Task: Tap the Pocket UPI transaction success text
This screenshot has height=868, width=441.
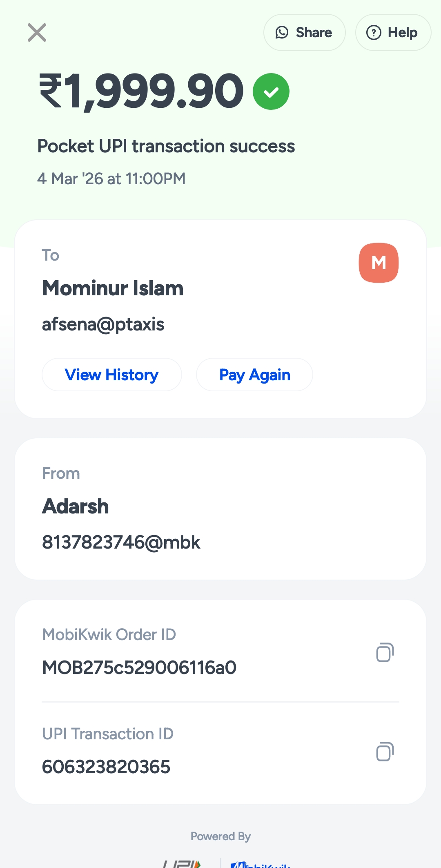Action: pyautogui.click(x=166, y=146)
